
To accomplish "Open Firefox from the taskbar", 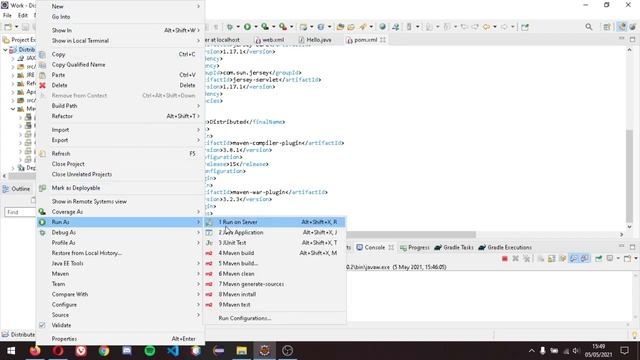I will pos(35,351).
